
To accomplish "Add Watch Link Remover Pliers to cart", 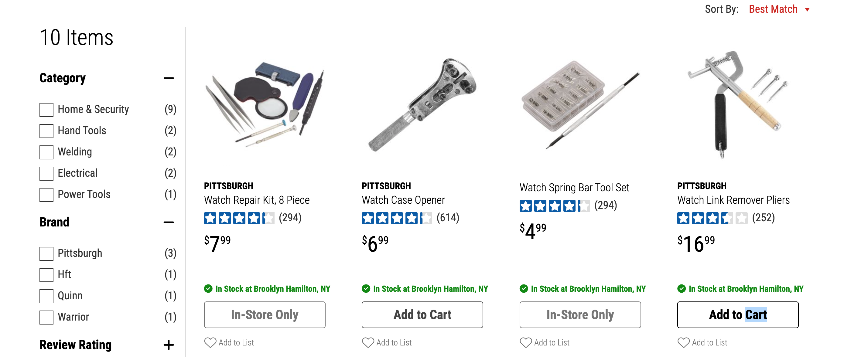I will (738, 314).
